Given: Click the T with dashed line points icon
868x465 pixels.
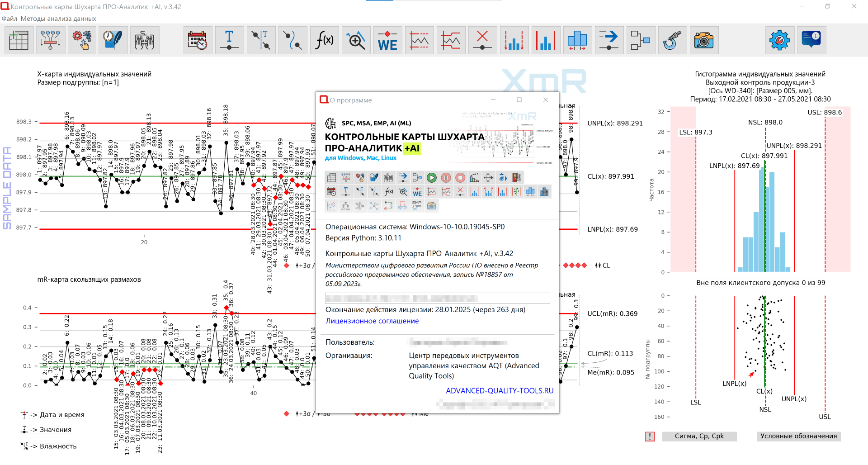Looking at the screenshot, I should [261, 40].
